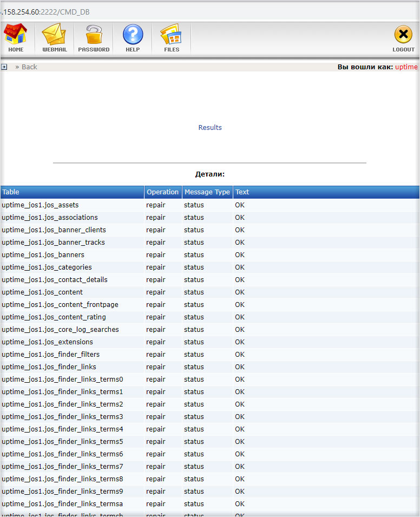This screenshot has width=420, height=517.
Task: Select the uptime_jos1.jos_assets table cell
Action: click(72, 205)
